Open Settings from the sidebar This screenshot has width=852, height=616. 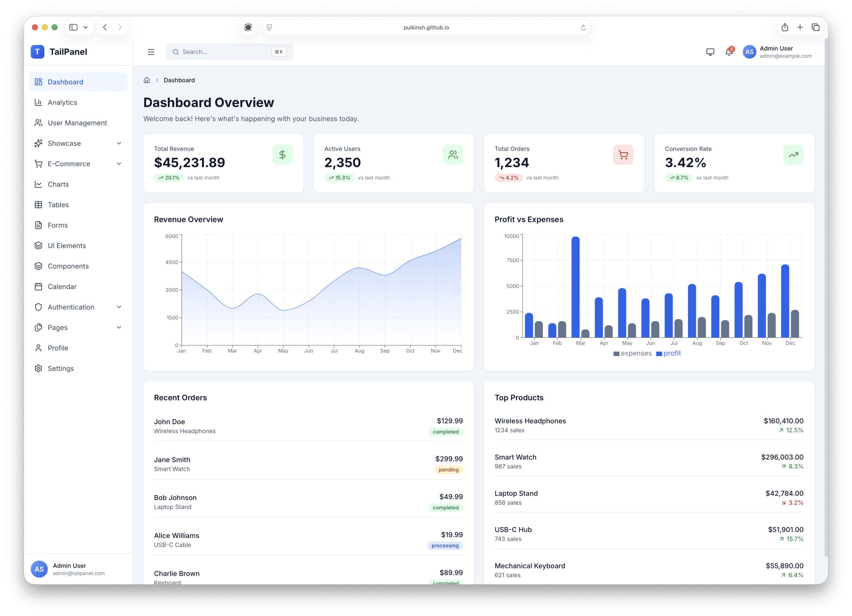click(x=61, y=368)
